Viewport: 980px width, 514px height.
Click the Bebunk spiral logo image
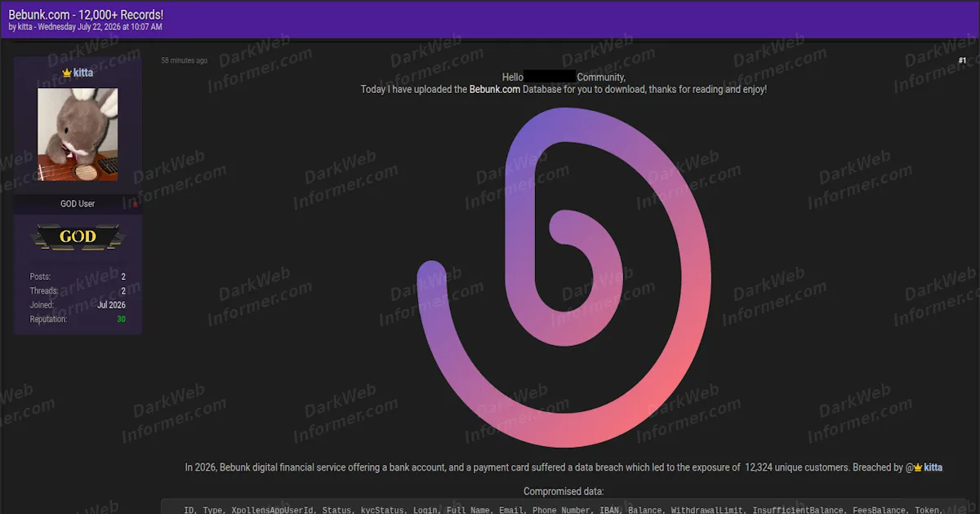[563, 277]
